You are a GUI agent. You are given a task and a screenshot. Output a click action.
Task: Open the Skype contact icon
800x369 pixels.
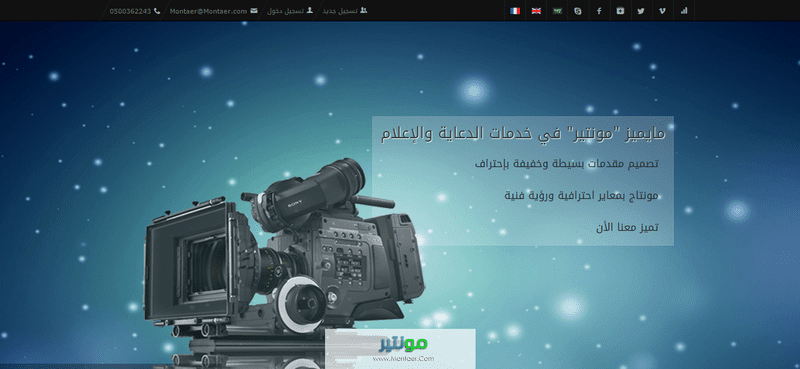coord(578,11)
